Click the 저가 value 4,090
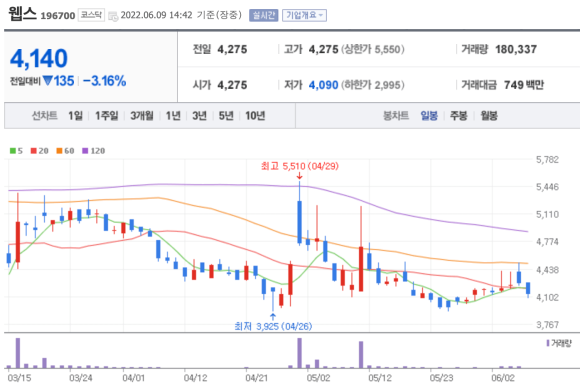Screen dimensions: 580x392 (x=324, y=85)
